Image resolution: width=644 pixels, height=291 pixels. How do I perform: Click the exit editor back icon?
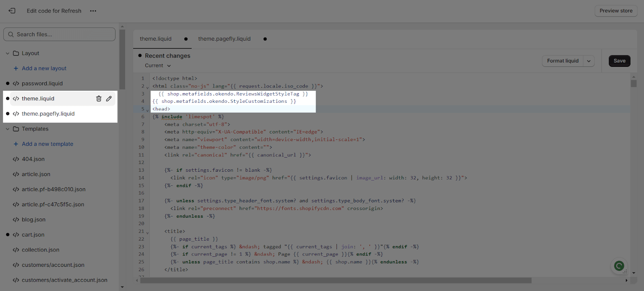(12, 11)
